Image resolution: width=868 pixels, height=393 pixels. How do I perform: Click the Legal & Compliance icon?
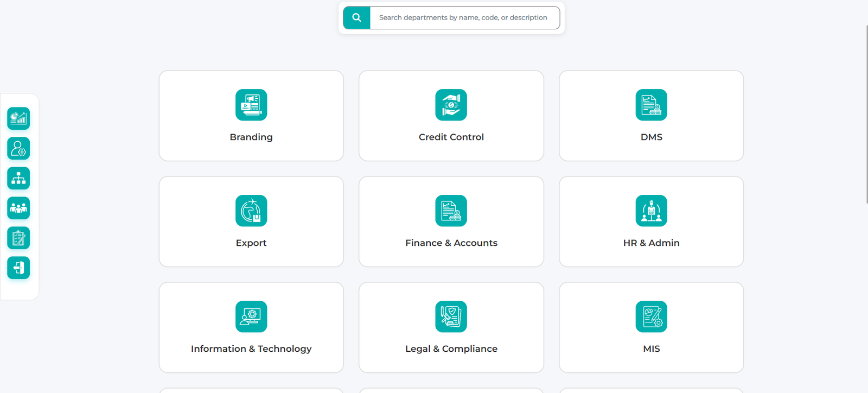pyautogui.click(x=451, y=316)
